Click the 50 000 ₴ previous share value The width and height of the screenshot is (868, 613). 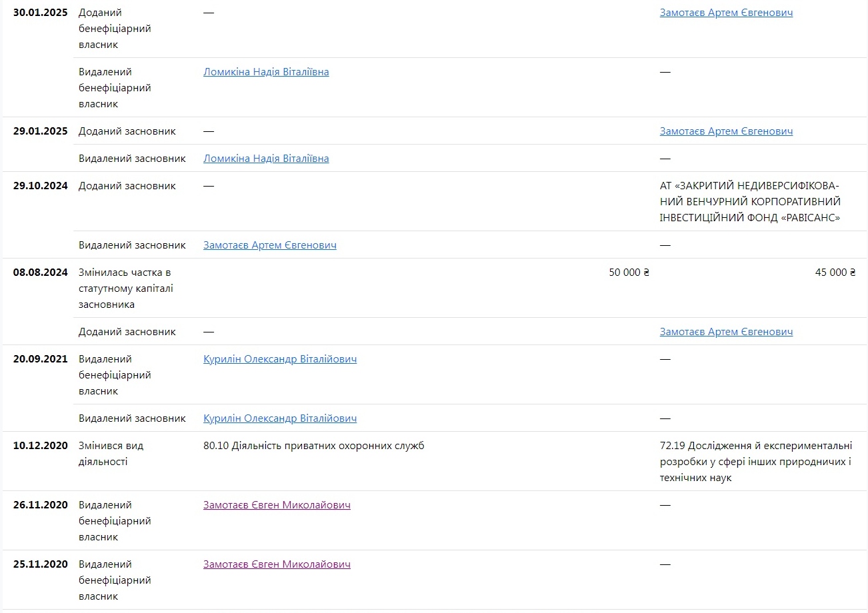coord(629,273)
